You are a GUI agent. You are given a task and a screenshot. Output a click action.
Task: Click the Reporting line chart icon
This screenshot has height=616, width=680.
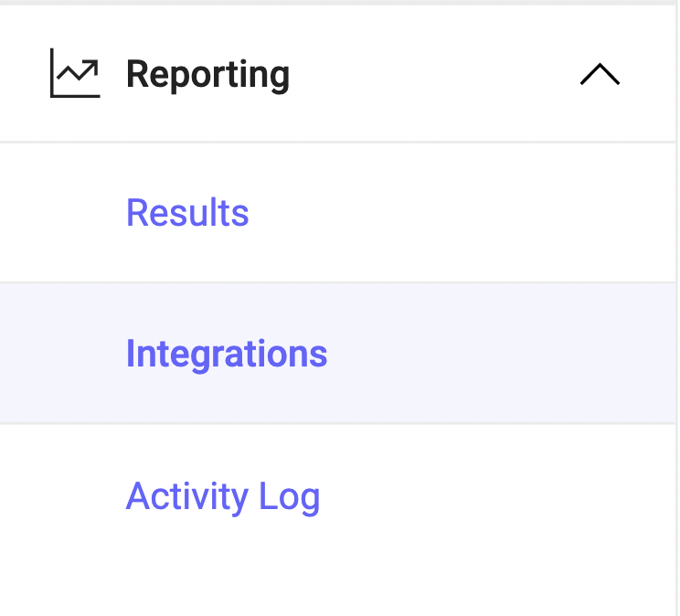74,74
